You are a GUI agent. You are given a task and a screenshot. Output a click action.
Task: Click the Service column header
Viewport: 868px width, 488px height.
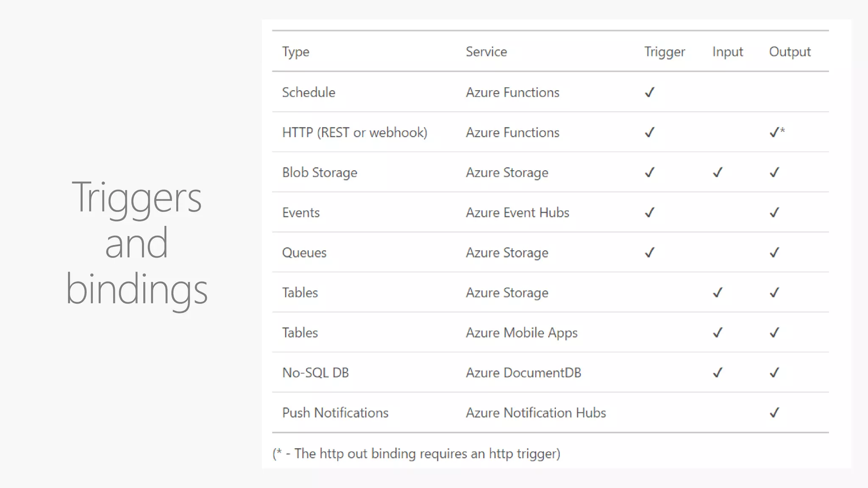click(486, 52)
